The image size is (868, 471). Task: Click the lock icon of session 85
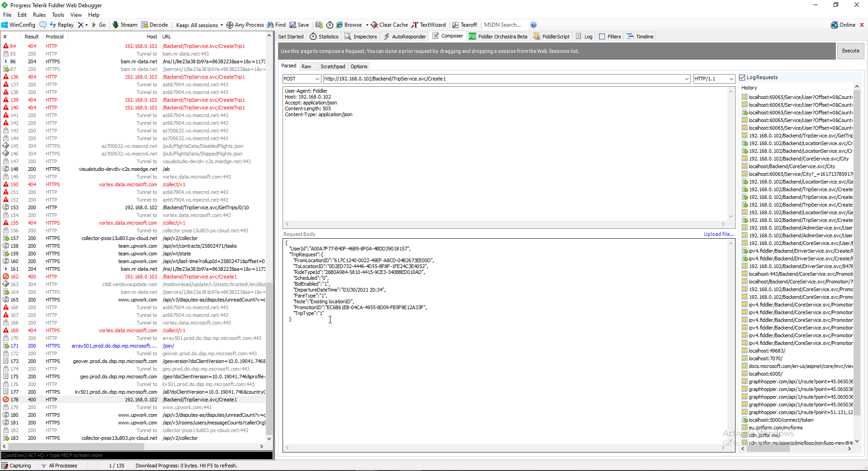click(x=6, y=54)
